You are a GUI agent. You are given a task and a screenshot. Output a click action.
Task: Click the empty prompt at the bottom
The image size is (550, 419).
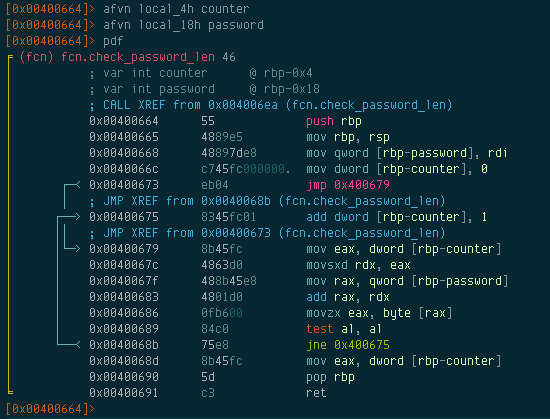point(50,409)
